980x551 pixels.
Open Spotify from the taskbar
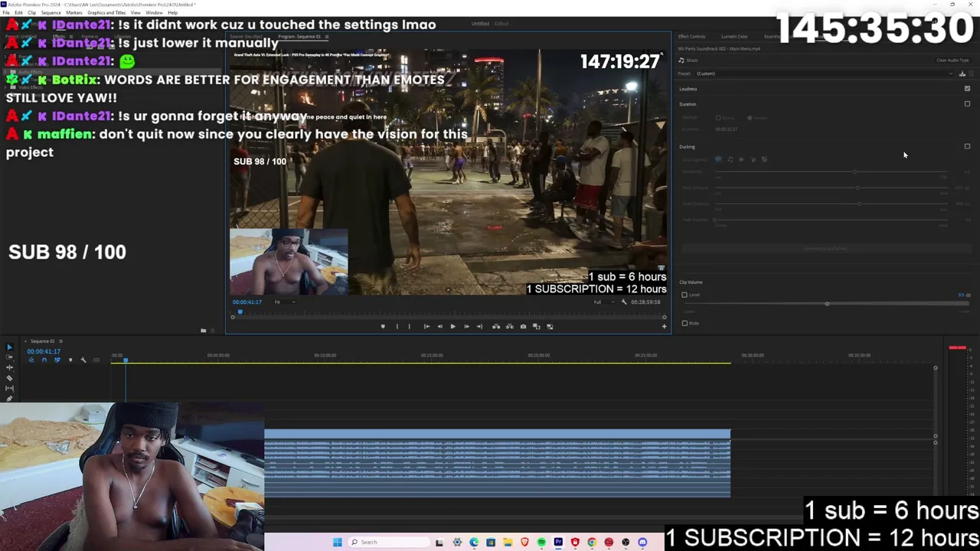541,543
